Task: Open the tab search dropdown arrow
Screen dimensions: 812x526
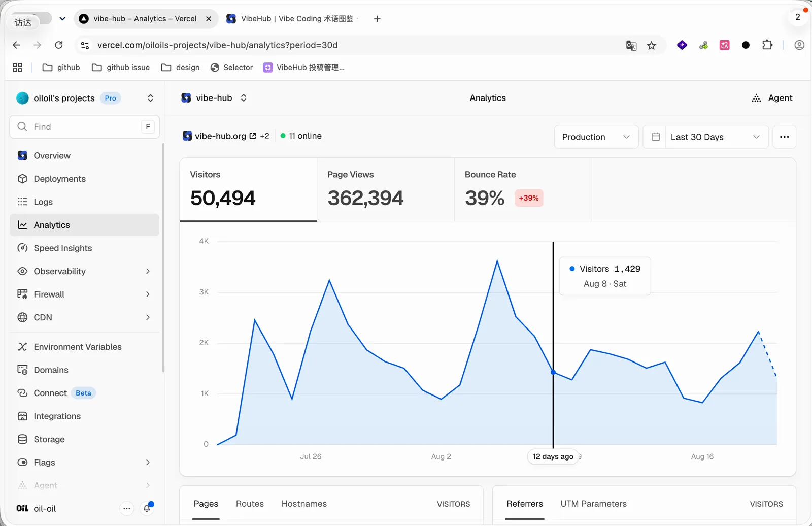Action: (x=62, y=19)
